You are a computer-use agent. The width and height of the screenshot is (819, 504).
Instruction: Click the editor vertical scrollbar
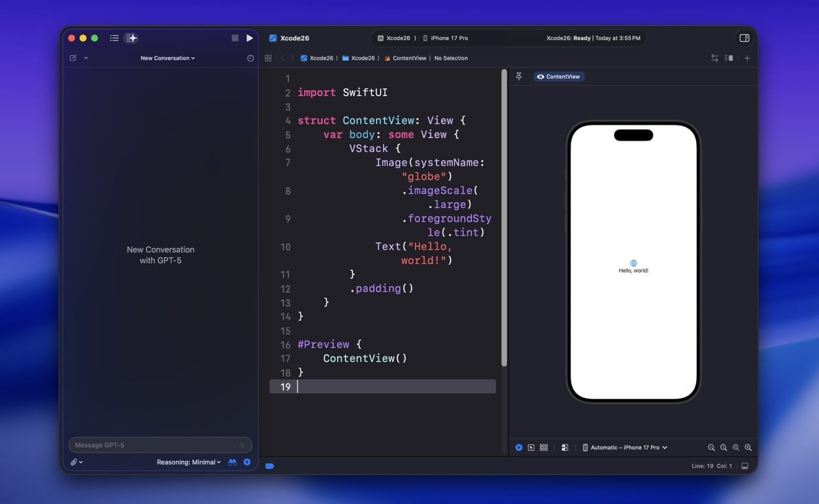pos(504,217)
